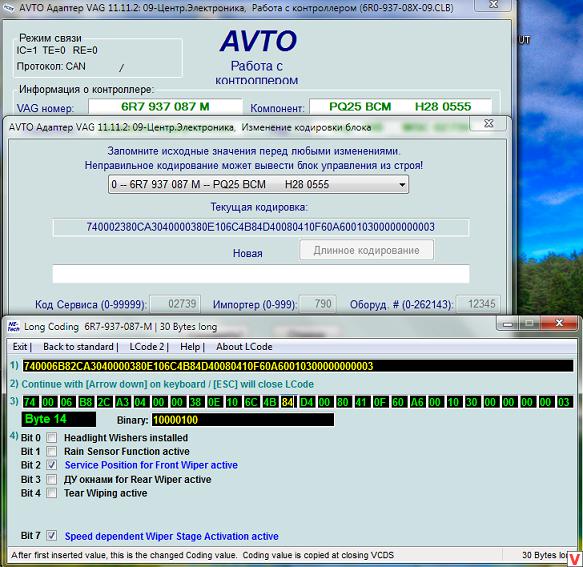
Task: Select byte 2C in the byte row
Action: [x=104, y=402]
